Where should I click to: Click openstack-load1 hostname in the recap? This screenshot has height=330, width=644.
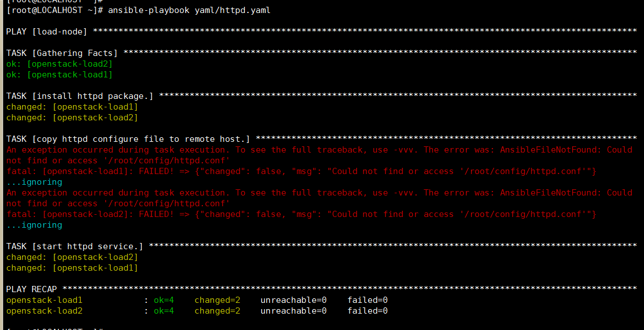coord(44,300)
